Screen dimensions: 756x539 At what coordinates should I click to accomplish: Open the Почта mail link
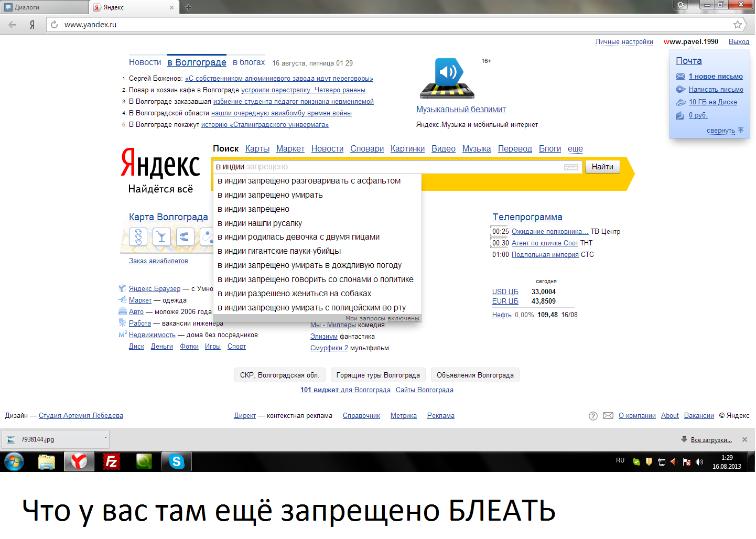(x=689, y=61)
